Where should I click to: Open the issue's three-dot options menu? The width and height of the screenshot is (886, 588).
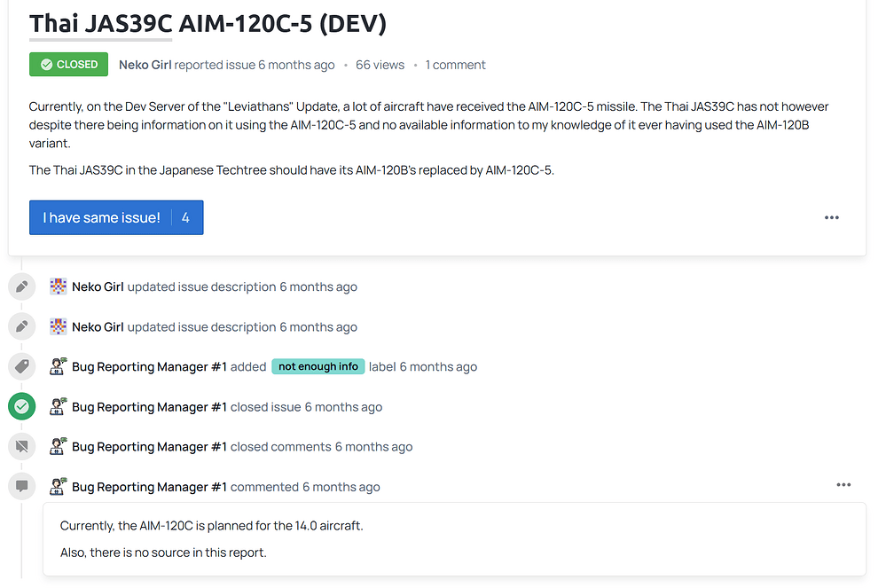tap(831, 218)
